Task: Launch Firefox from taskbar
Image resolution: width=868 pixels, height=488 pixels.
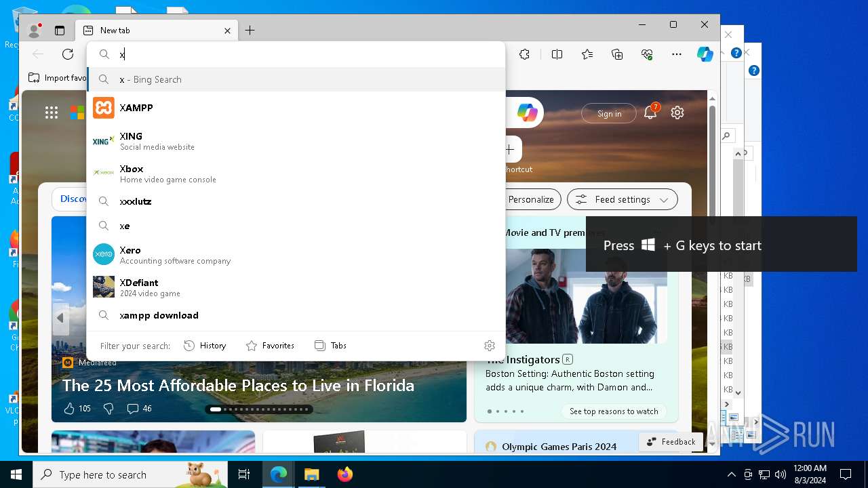Action: coord(345,474)
